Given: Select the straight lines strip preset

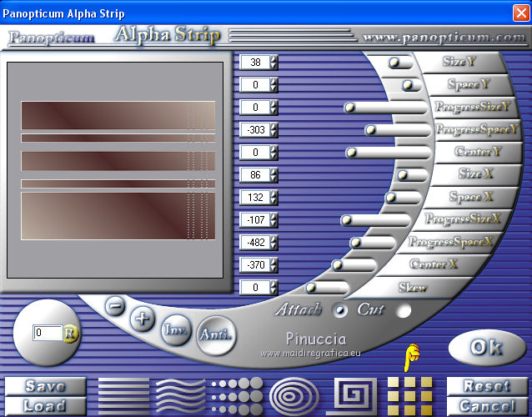Looking at the screenshot, I should pyautogui.click(x=123, y=396).
